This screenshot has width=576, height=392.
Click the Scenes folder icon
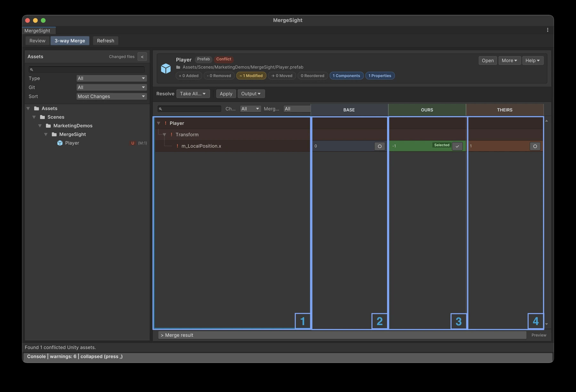[42, 117]
